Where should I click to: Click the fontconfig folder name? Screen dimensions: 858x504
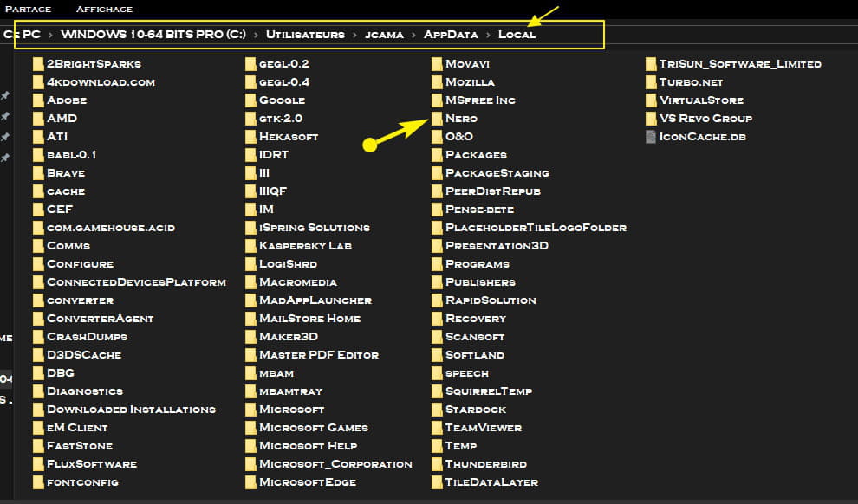(82, 482)
